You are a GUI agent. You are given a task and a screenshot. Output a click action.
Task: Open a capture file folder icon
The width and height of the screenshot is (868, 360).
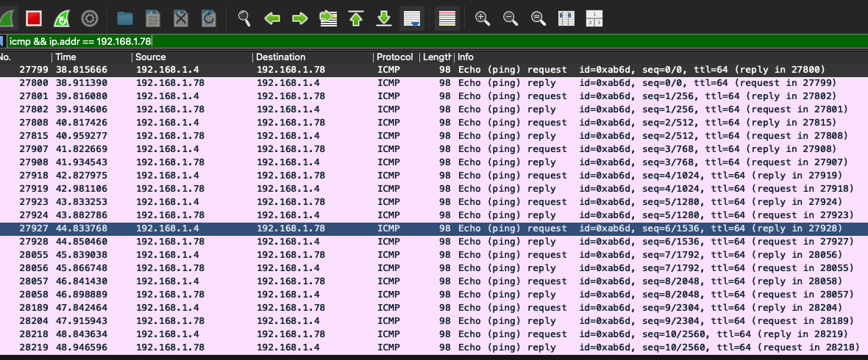[x=125, y=19]
